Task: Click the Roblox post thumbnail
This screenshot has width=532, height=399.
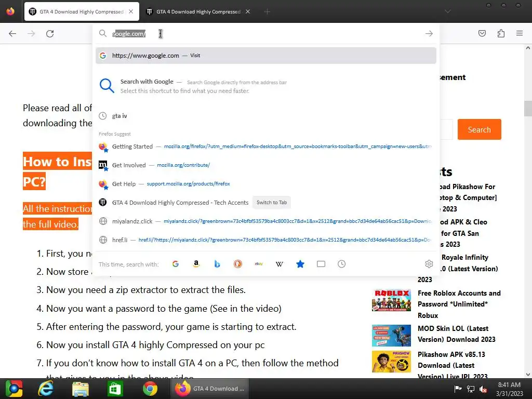Action: click(391, 300)
